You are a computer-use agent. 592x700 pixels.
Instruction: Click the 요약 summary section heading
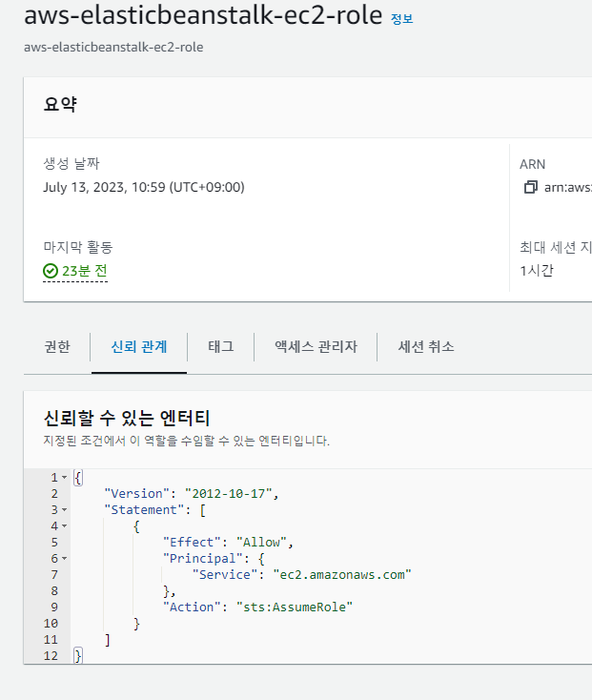(x=60, y=105)
